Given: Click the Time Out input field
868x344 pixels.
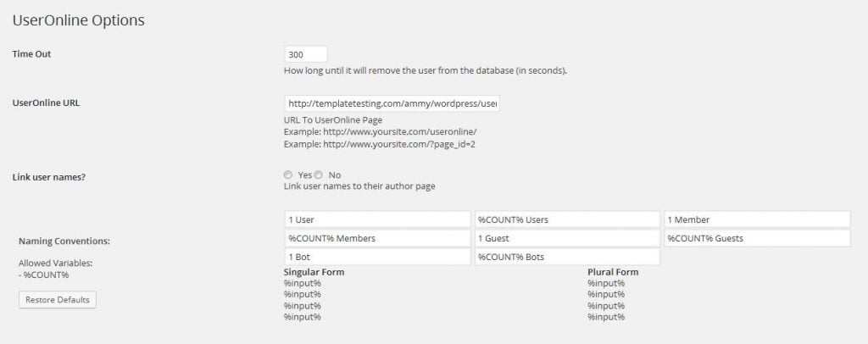Looking at the screenshot, I should (306, 54).
